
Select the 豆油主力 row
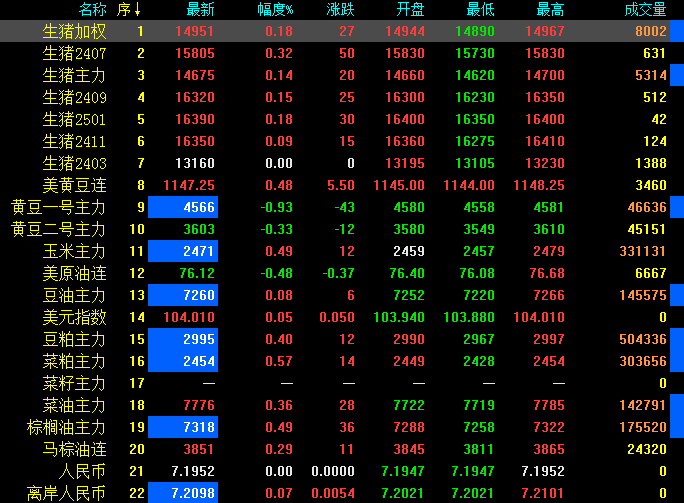75,295
